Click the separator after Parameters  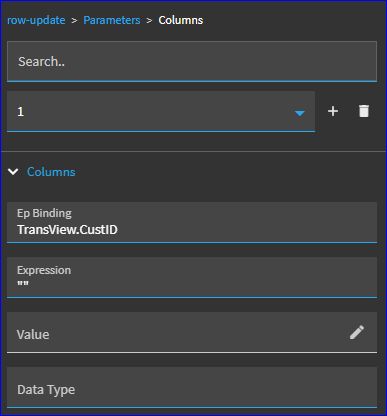[149, 21]
